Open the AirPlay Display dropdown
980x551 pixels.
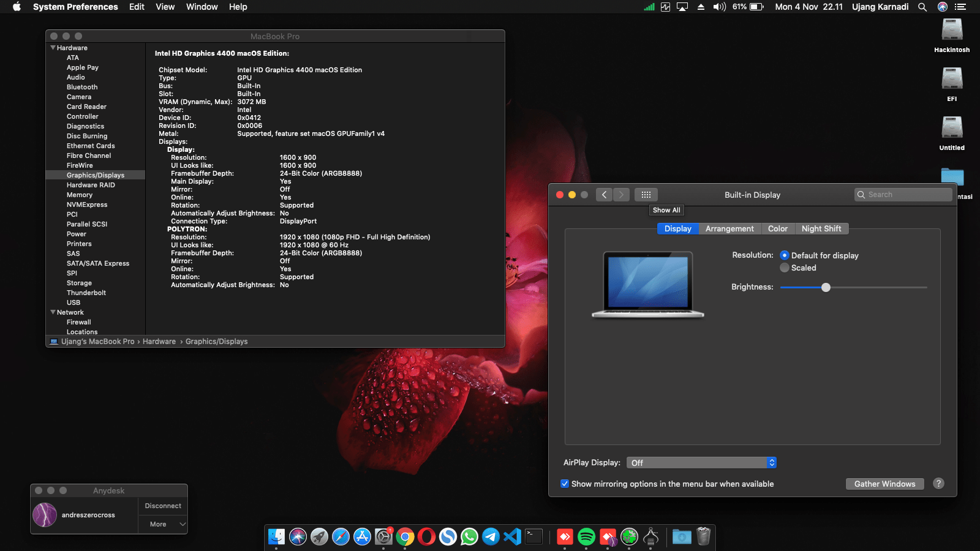pyautogui.click(x=701, y=462)
